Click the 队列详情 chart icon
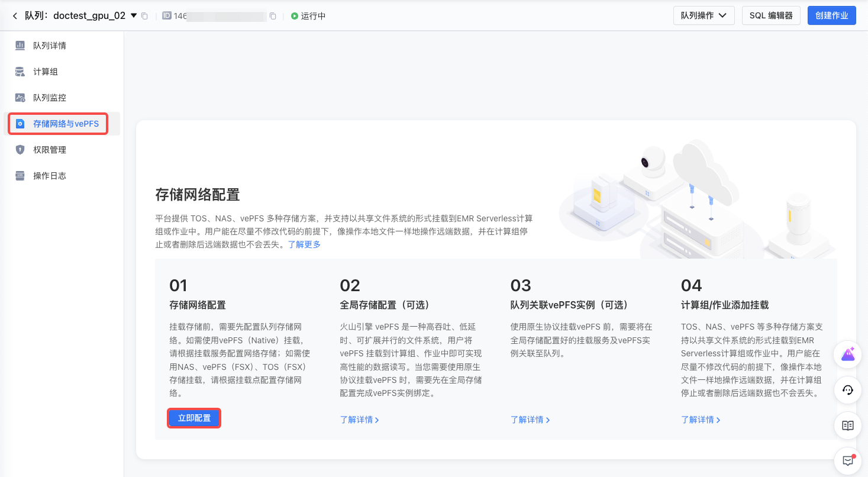The height and width of the screenshot is (477, 868). pyautogui.click(x=20, y=46)
